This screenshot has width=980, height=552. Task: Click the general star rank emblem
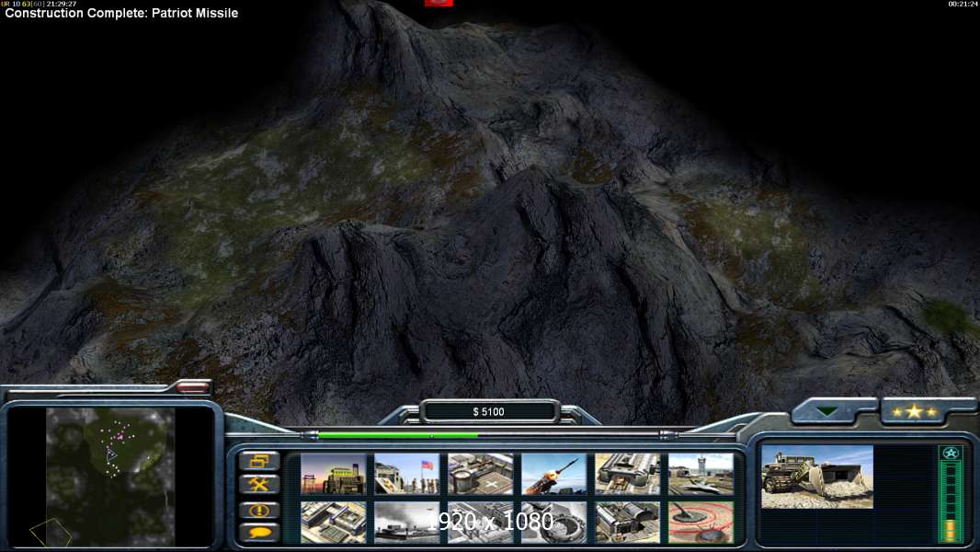click(x=951, y=454)
